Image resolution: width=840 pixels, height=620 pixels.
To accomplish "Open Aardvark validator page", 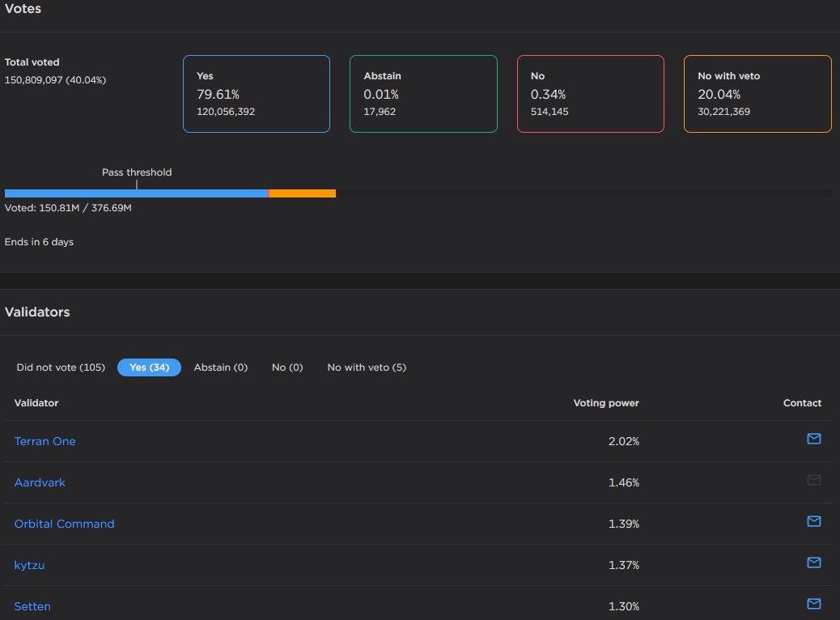I will (40, 483).
